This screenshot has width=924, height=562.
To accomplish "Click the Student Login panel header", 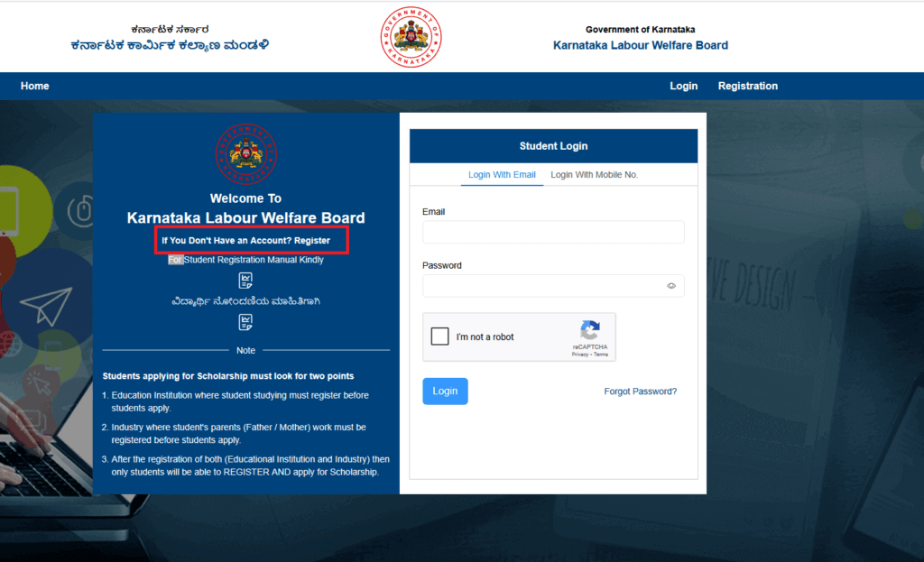I will (x=553, y=145).
